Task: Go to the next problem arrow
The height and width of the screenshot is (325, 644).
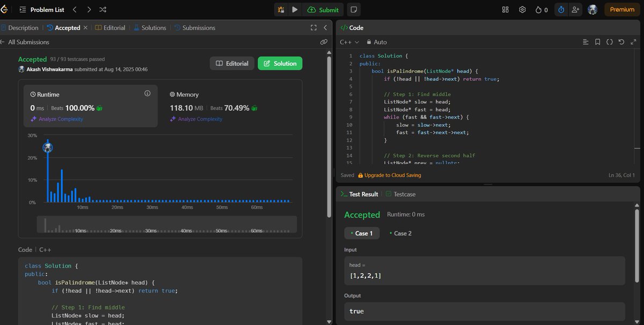Action: (x=89, y=10)
